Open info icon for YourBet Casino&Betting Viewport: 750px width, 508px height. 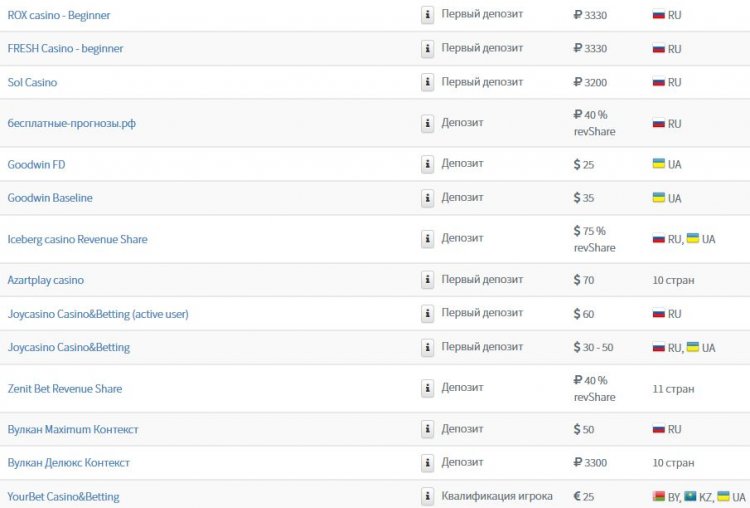(427, 497)
